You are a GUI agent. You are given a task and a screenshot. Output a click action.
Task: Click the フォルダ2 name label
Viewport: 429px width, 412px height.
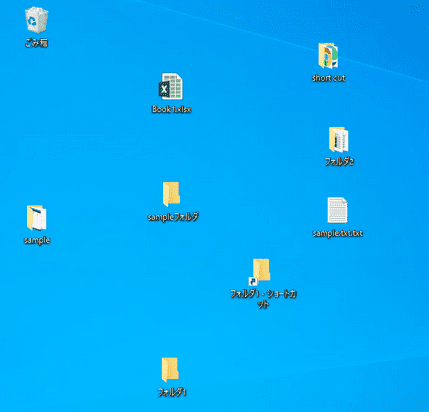pyautogui.click(x=339, y=162)
